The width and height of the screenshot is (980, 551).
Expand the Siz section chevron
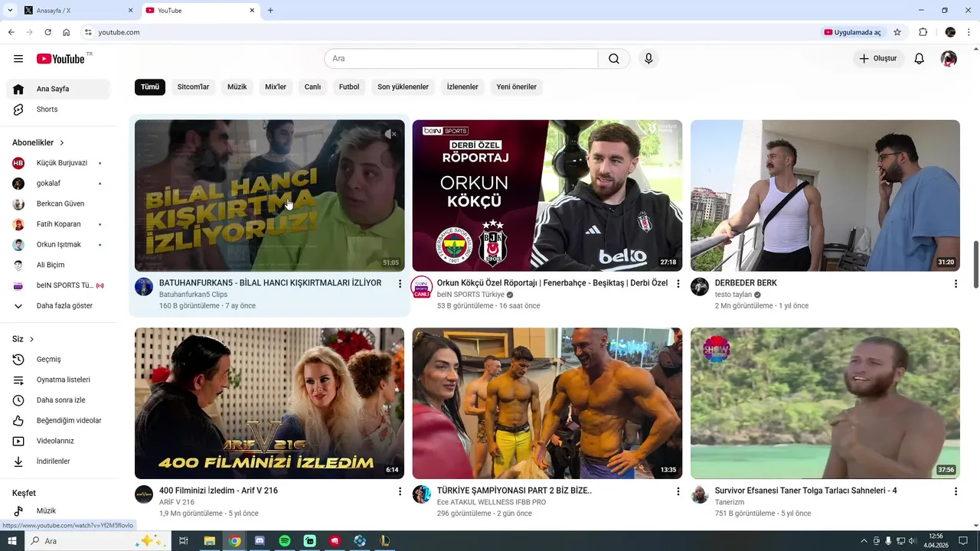click(x=31, y=339)
